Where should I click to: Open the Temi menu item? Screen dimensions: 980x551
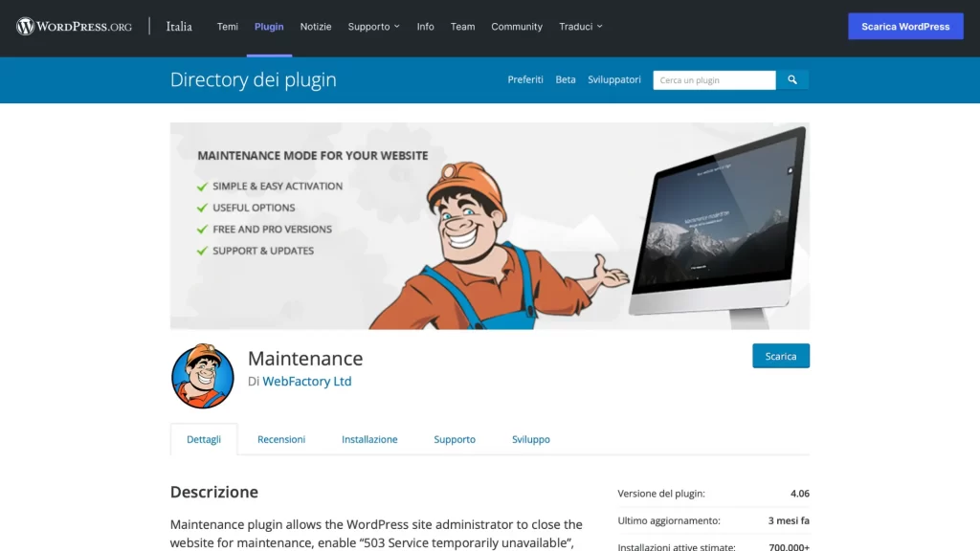click(x=228, y=26)
